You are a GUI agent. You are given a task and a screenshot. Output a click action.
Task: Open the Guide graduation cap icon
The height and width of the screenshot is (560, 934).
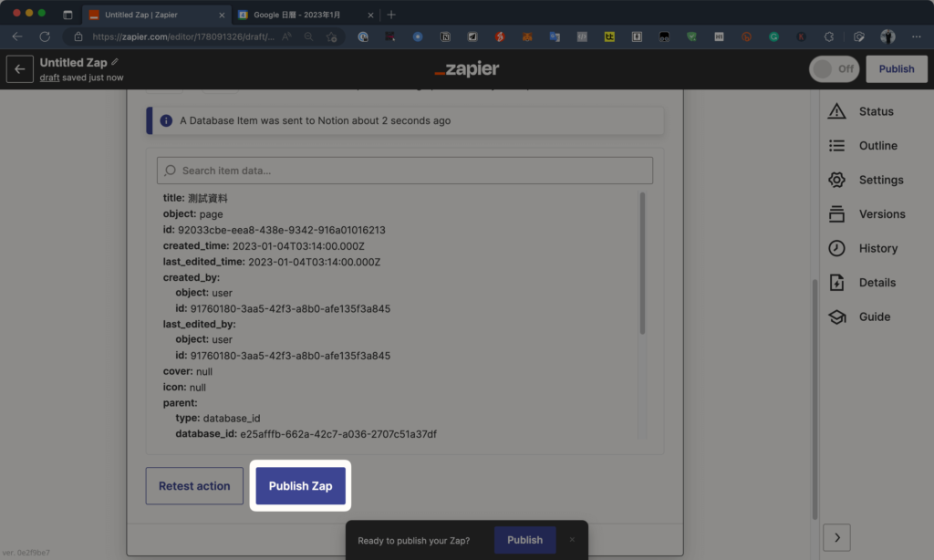tap(836, 316)
